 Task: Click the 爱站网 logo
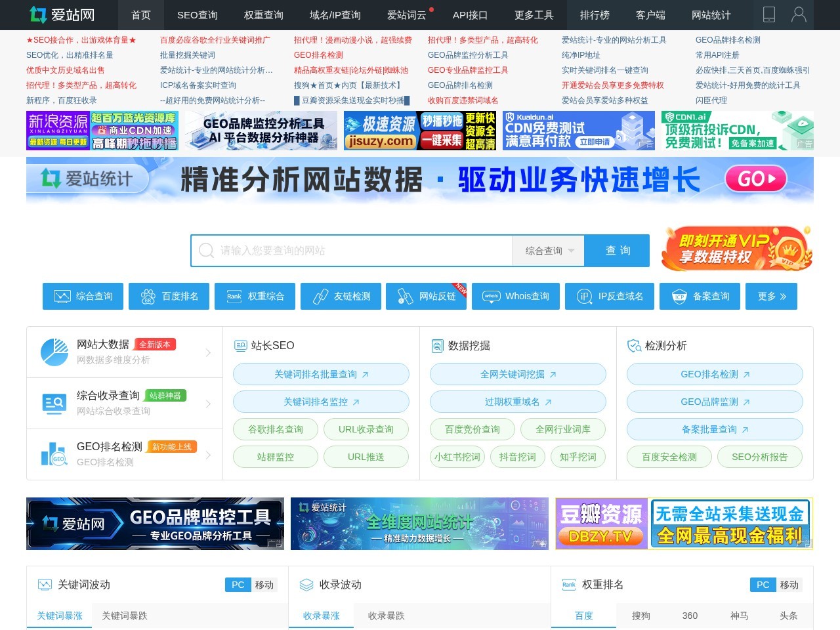tap(62, 14)
